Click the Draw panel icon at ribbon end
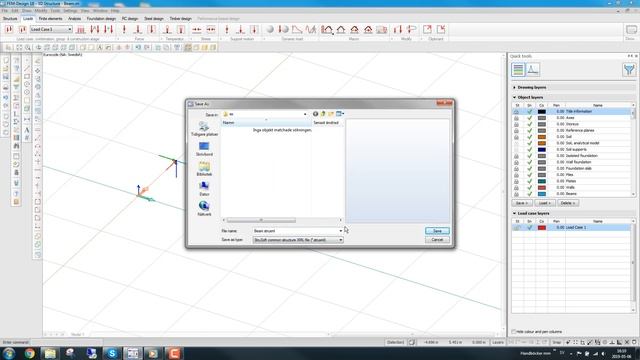The width and height of the screenshot is (640, 360). click(x=631, y=29)
